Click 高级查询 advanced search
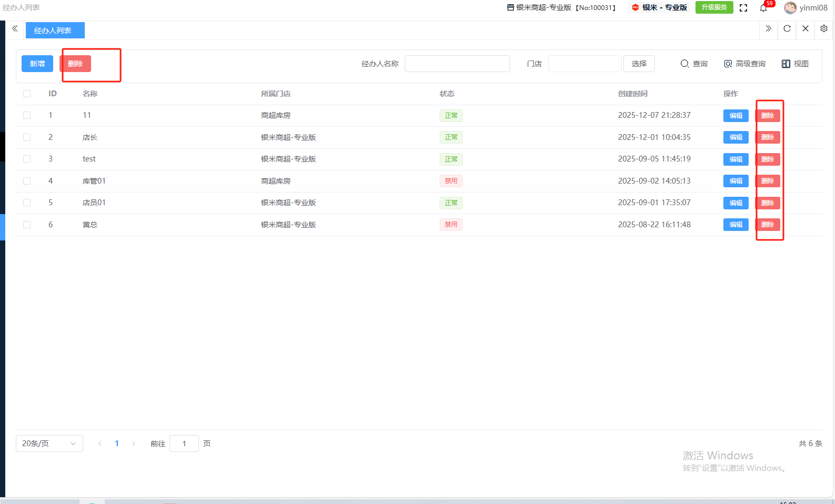 coord(745,64)
